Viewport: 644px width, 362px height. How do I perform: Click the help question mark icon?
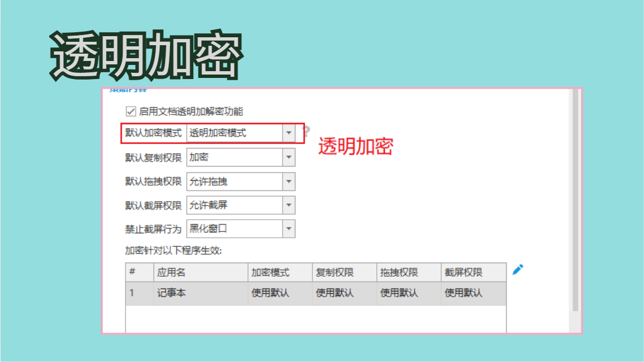coord(306,132)
